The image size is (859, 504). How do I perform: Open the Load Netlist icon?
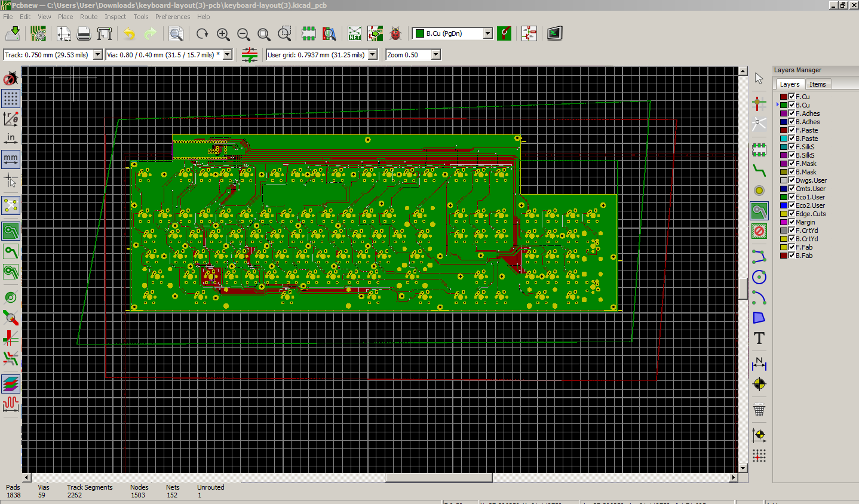(x=355, y=34)
